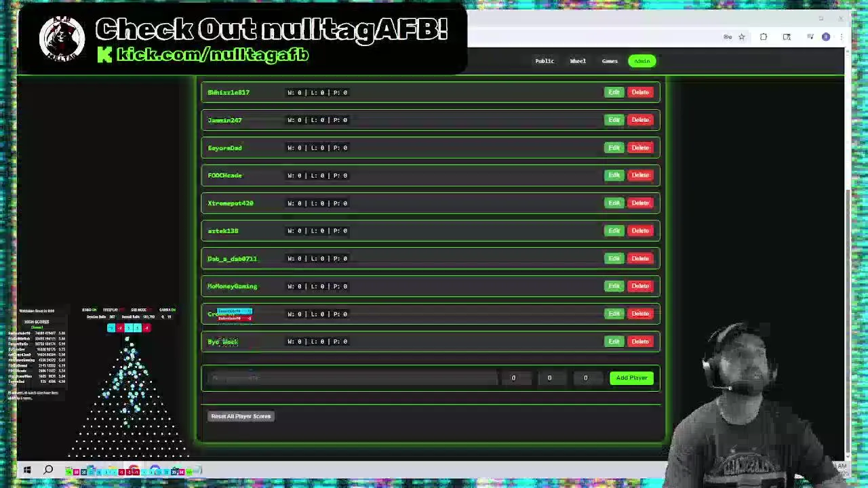Open the browser three-dot menu
The image size is (868, 488).
(841, 37)
